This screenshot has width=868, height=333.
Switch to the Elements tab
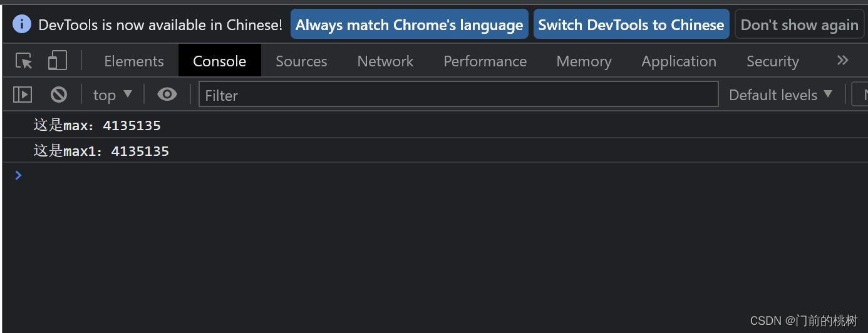[134, 61]
